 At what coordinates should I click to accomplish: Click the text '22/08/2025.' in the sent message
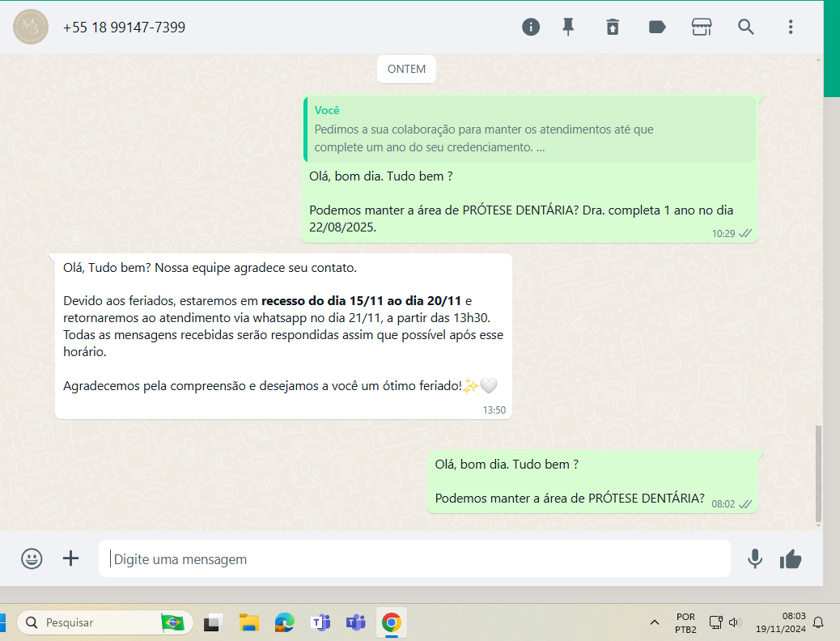pyautogui.click(x=343, y=227)
